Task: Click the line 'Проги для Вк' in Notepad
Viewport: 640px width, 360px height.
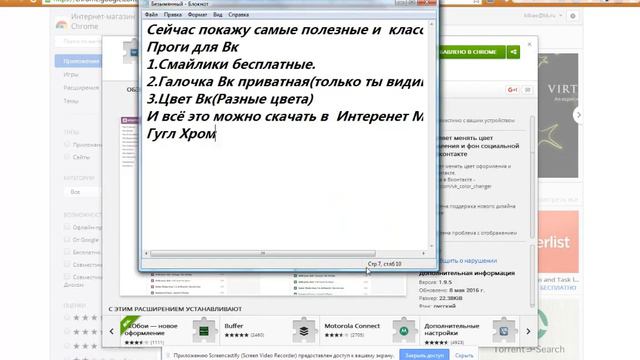Action: (x=192, y=47)
